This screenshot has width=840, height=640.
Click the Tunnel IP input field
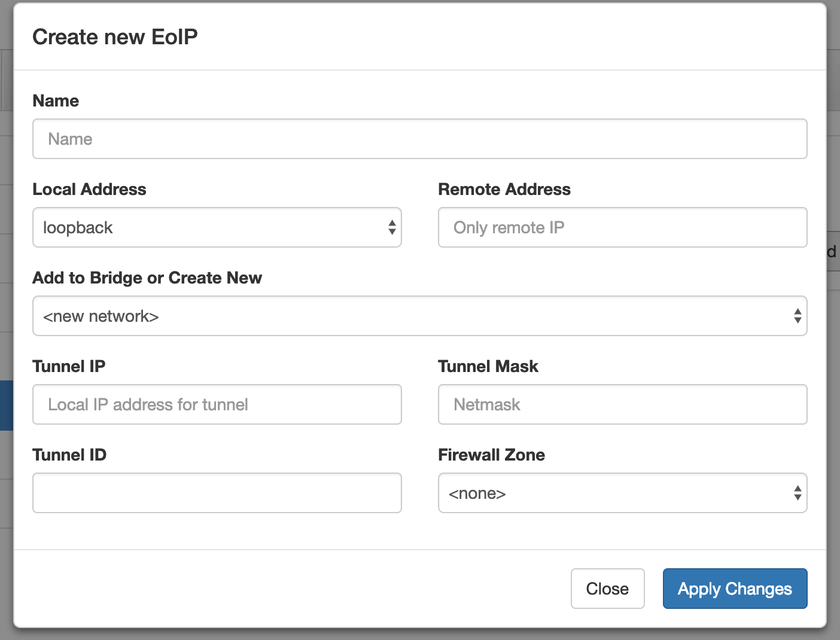pyautogui.click(x=217, y=404)
